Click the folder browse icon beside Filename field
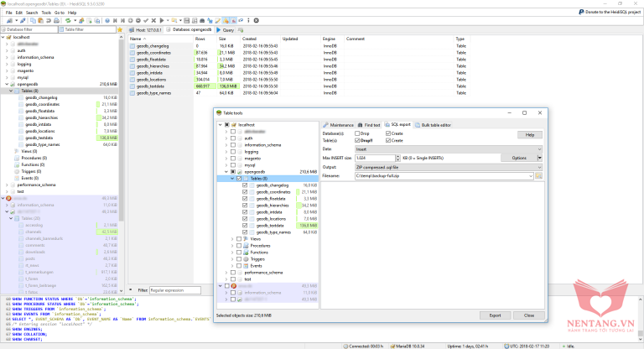The height and width of the screenshot is (349, 644). [x=538, y=176]
